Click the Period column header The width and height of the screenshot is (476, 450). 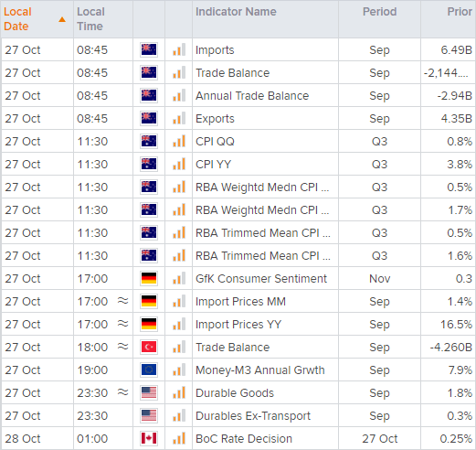(x=379, y=12)
